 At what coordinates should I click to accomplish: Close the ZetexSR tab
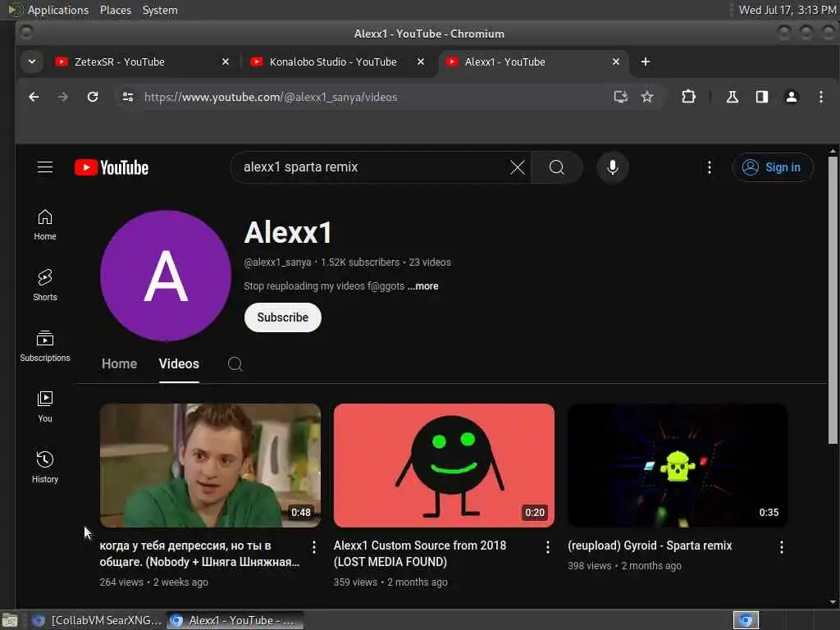click(226, 62)
